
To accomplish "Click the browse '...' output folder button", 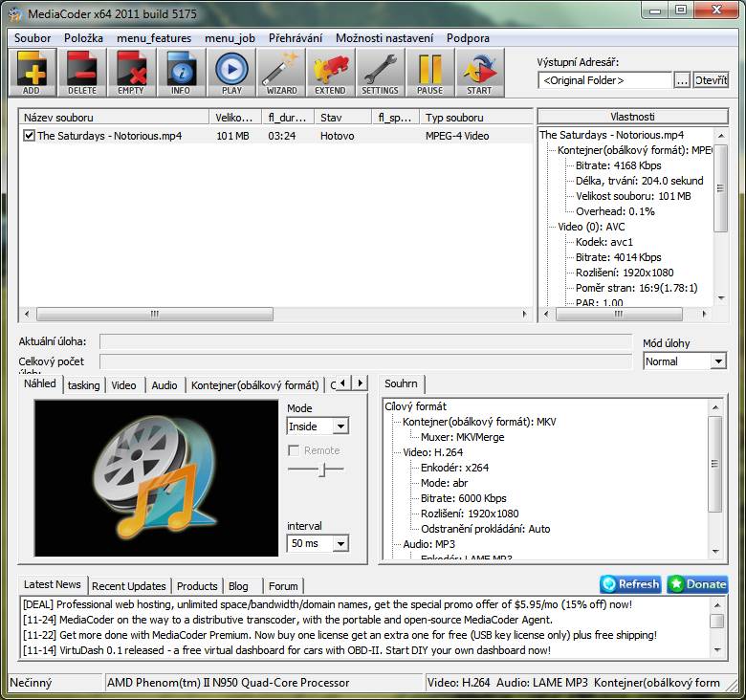I will pos(682,80).
